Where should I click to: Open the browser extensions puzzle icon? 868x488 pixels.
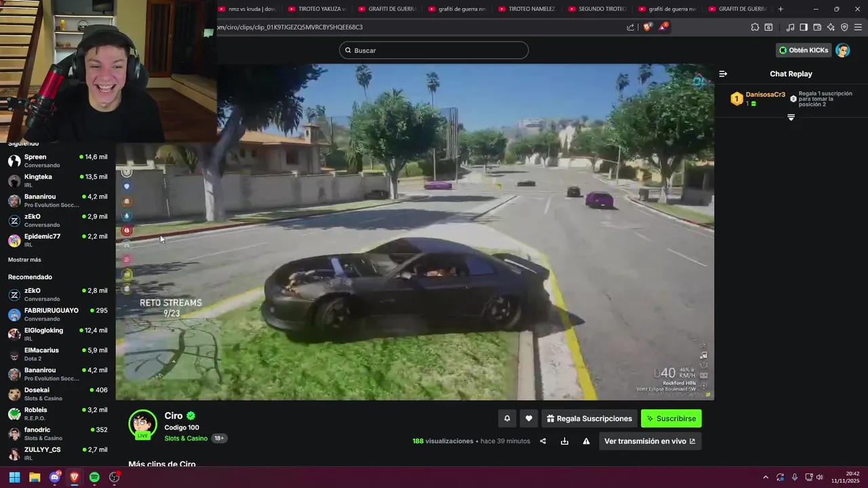point(755,27)
